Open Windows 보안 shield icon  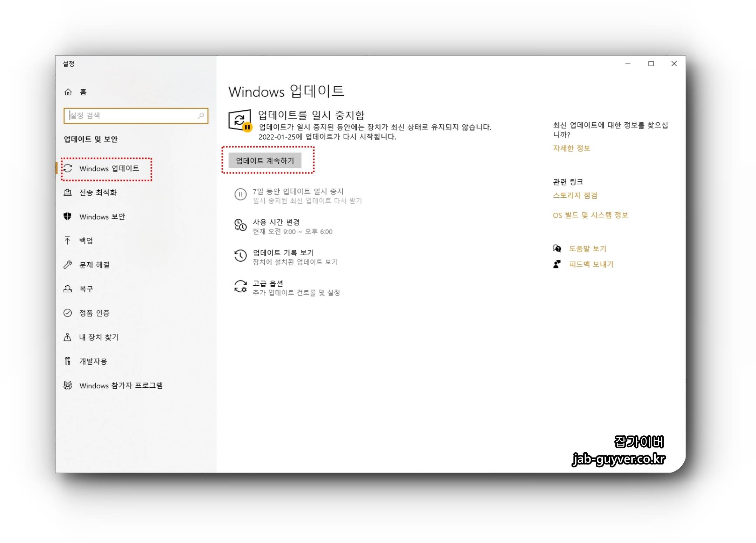68,216
